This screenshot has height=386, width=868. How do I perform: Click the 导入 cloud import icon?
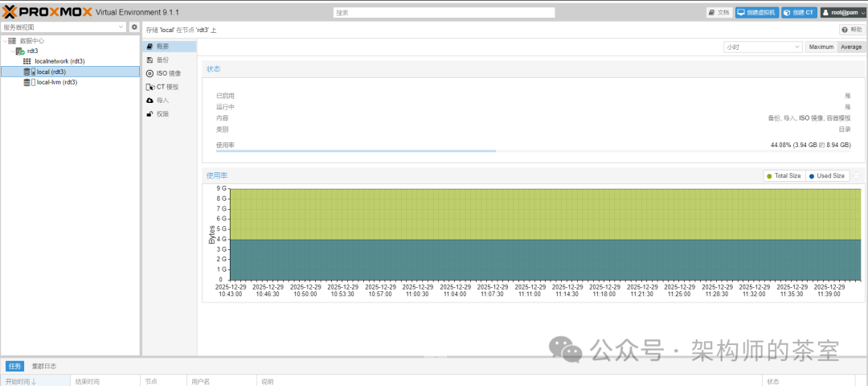149,101
